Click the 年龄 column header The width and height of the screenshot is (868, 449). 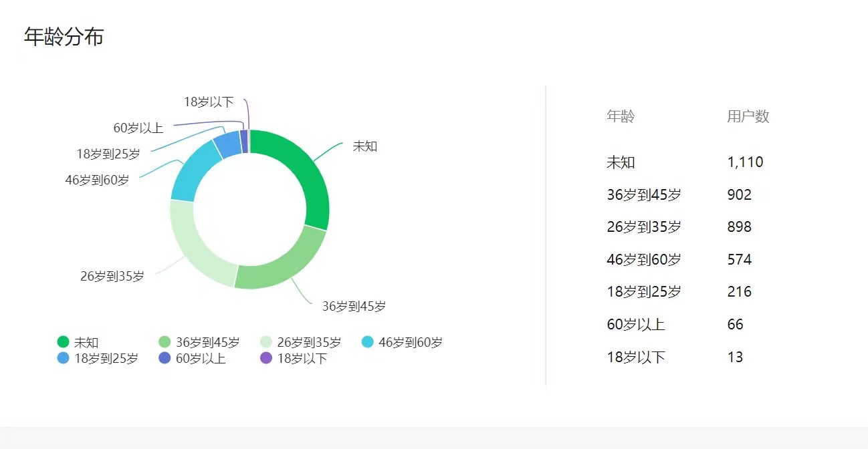tap(621, 116)
